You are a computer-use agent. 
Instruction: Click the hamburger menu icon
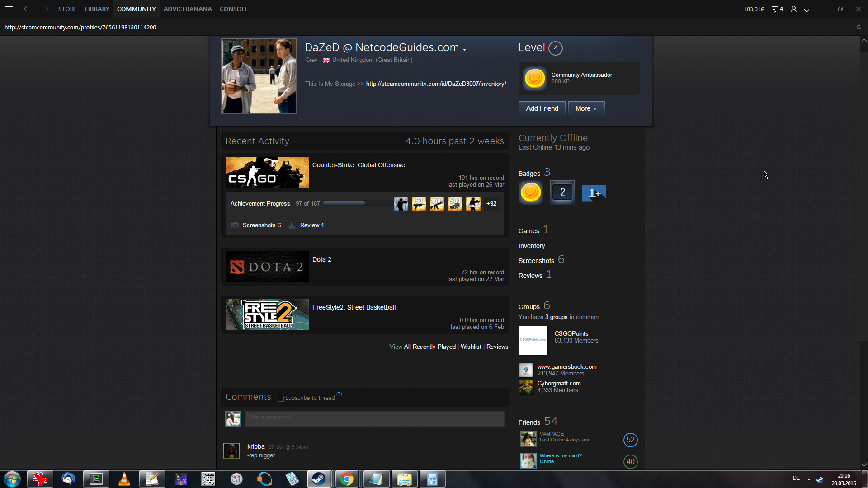[9, 9]
